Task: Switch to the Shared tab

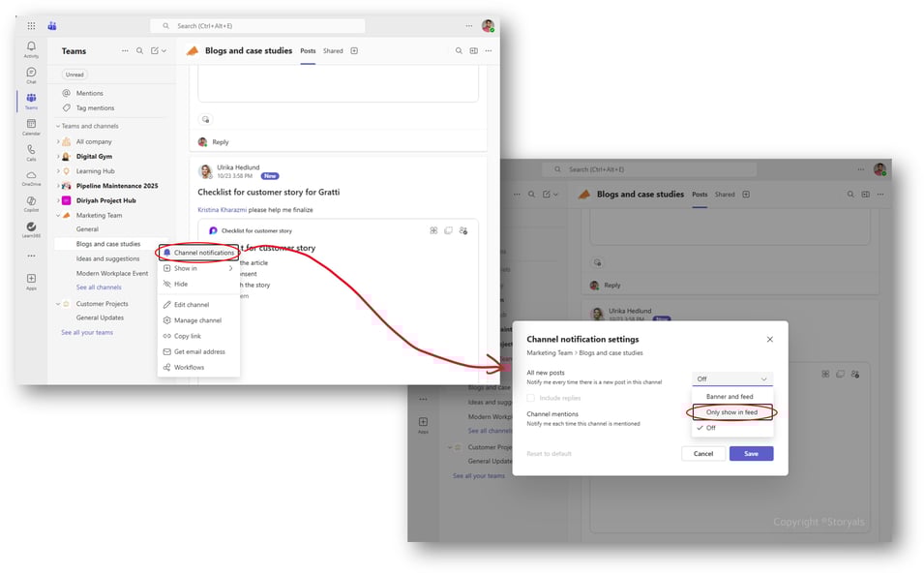Action: click(x=335, y=50)
